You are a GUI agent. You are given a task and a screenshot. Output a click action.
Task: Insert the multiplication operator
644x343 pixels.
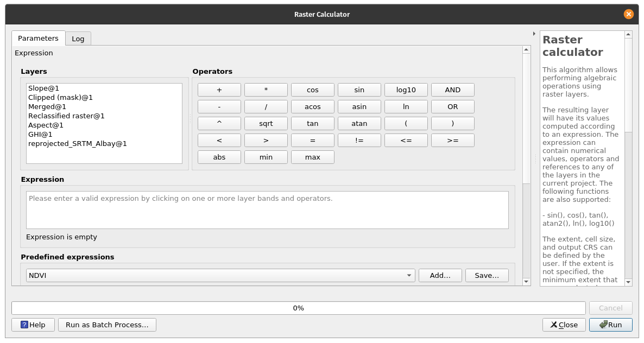point(266,90)
